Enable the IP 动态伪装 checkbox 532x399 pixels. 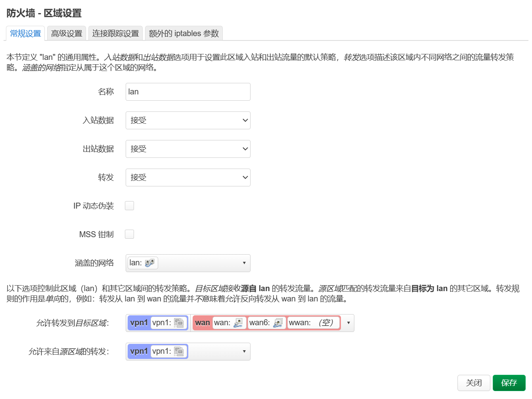[x=129, y=205]
